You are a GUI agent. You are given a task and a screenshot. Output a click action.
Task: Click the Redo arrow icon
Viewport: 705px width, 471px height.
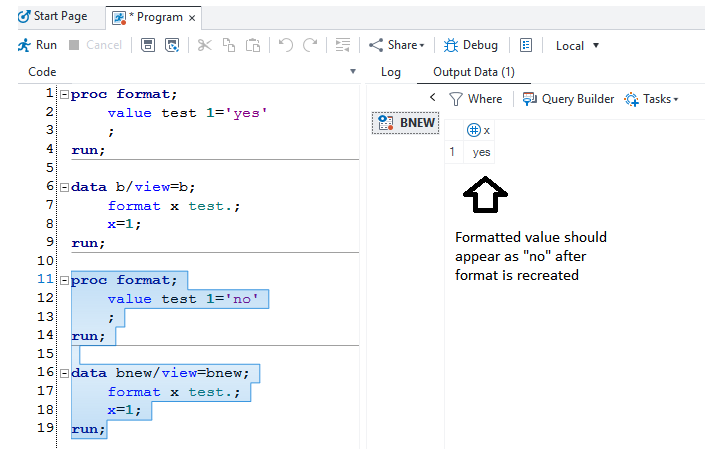coord(310,45)
